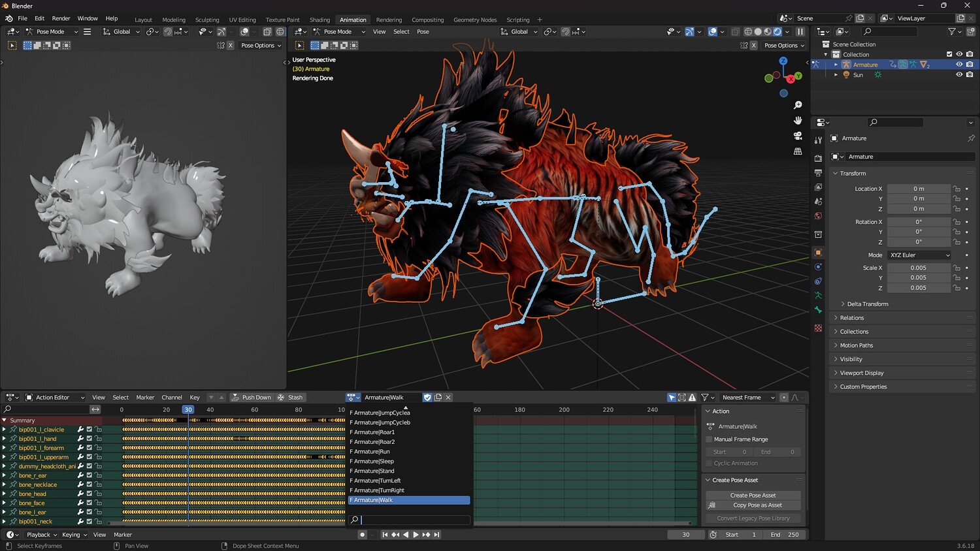Click the new action duplicate icon
This screenshot has width=980, height=551.
point(438,397)
